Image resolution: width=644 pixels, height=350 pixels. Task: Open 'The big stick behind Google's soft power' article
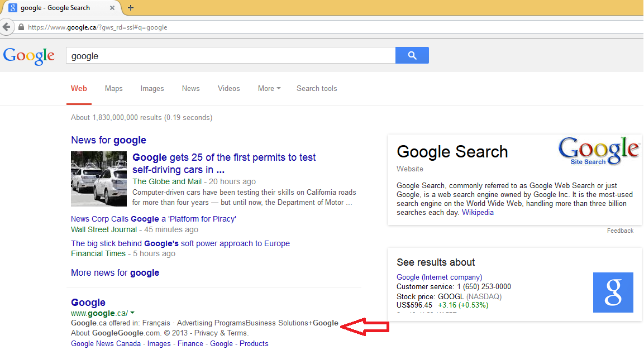[x=180, y=243]
